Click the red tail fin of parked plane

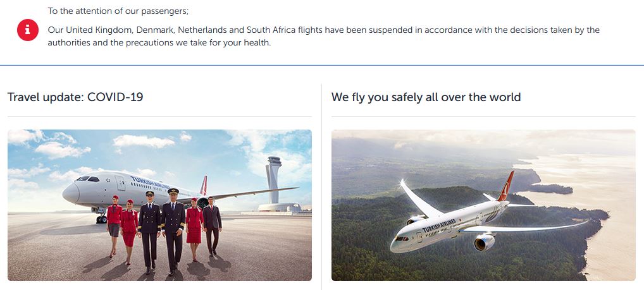click(204, 185)
